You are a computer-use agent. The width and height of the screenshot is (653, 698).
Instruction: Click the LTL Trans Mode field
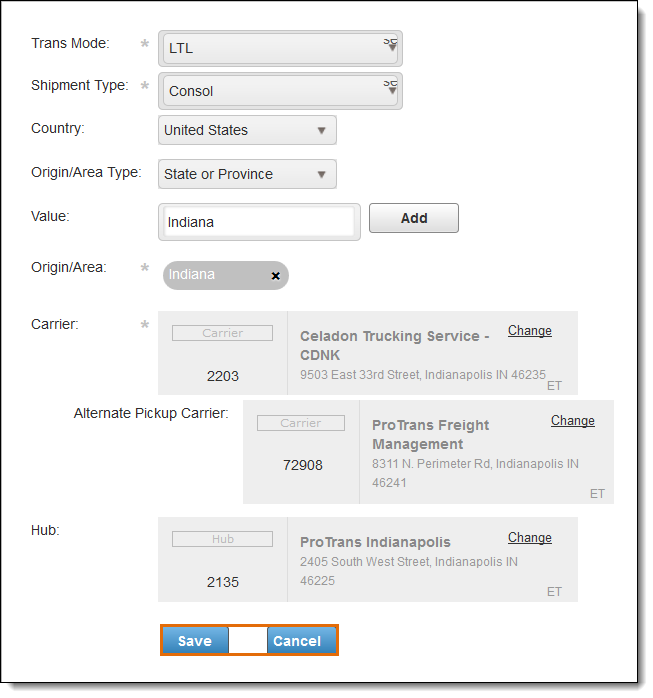tap(270, 47)
